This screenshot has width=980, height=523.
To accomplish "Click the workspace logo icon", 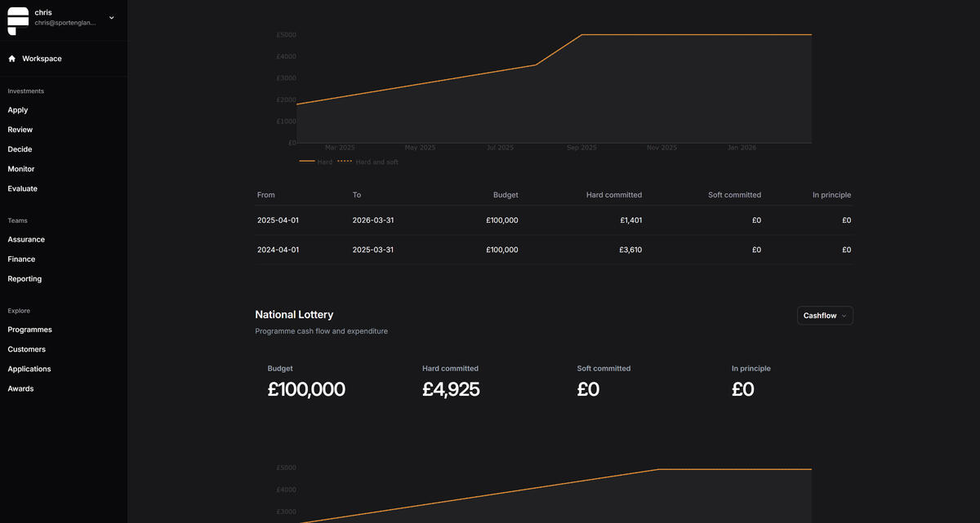I will 18,20.
